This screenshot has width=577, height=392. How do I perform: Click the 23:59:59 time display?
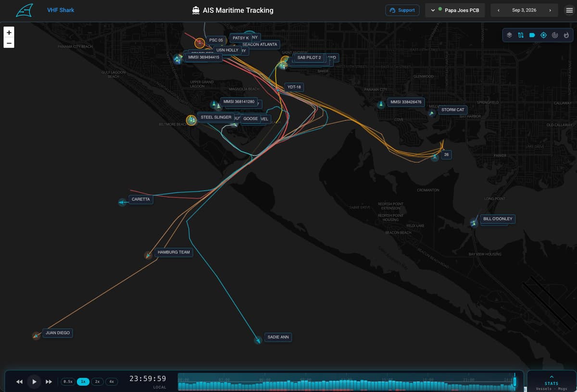point(148,379)
